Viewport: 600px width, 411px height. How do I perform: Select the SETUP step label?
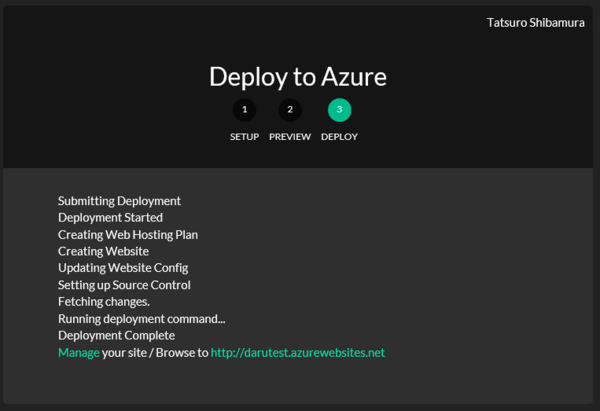[245, 137]
